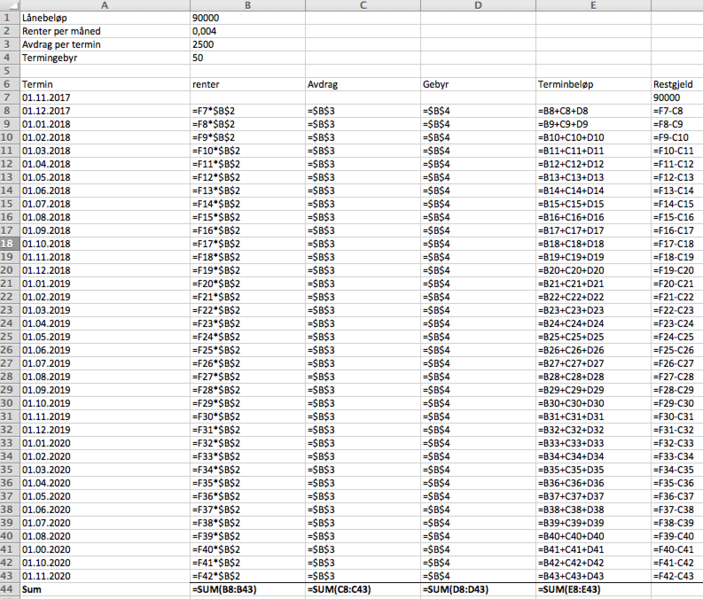
Task: Select column header D
Action: pyautogui.click(x=478, y=6)
